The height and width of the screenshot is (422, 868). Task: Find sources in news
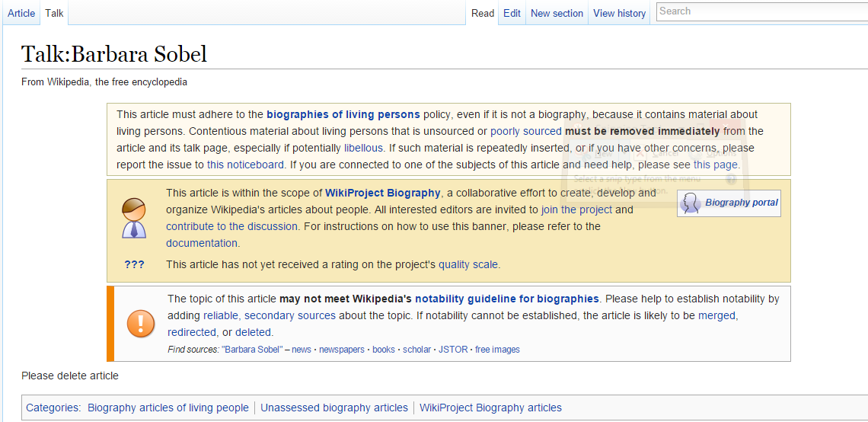pyautogui.click(x=302, y=350)
